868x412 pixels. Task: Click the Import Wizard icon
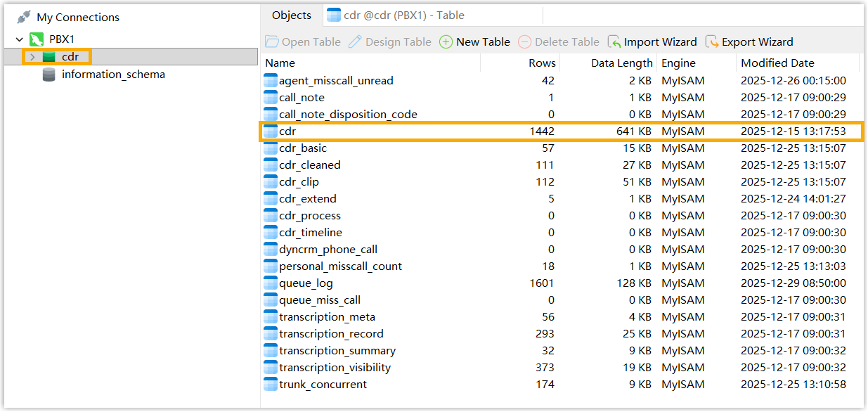pyautogui.click(x=614, y=42)
